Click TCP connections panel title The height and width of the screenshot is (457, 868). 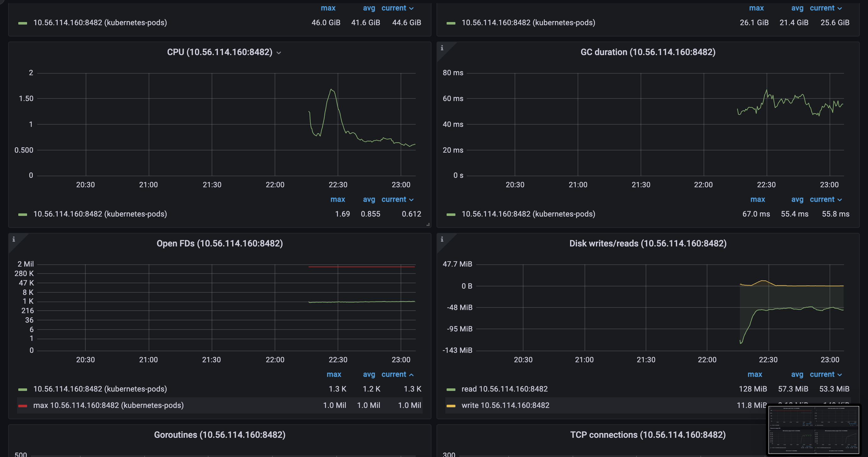pos(648,435)
